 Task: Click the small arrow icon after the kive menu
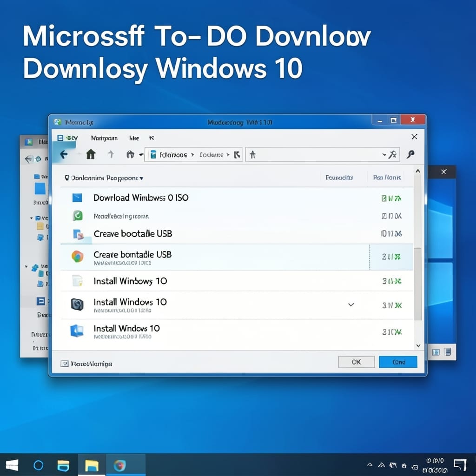(151, 138)
